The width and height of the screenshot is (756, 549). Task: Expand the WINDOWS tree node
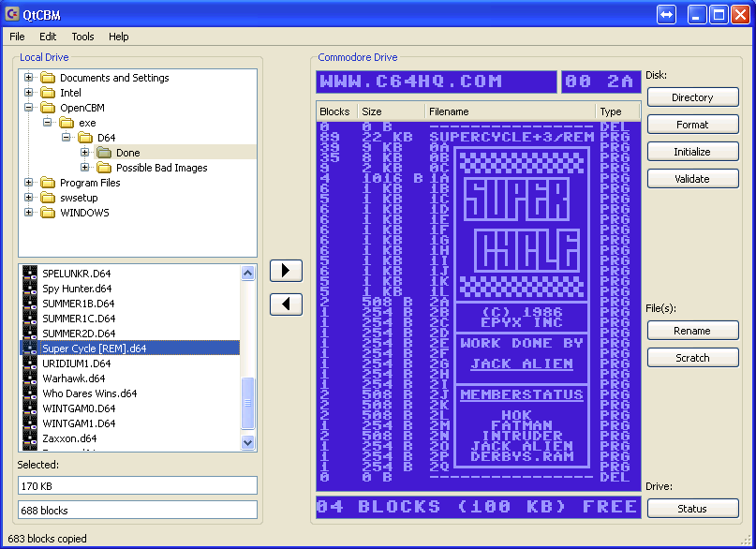tap(28, 212)
